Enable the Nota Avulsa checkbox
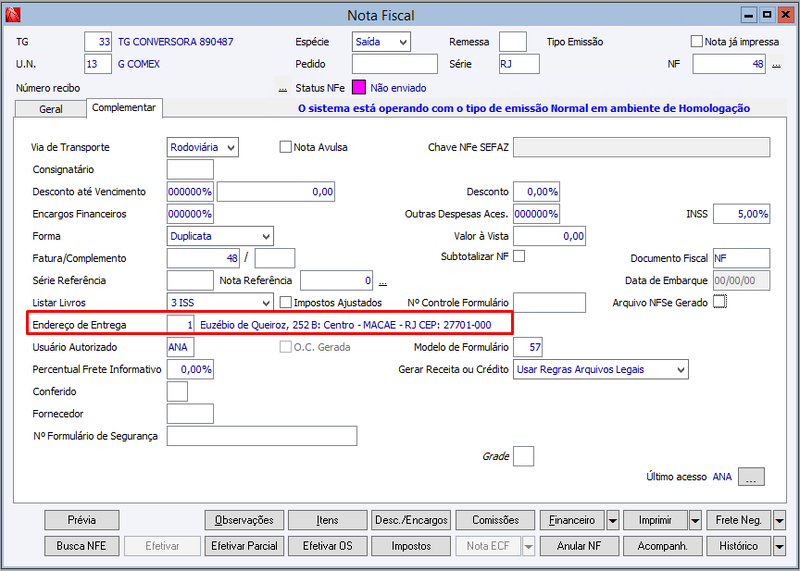 (x=285, y=147)
